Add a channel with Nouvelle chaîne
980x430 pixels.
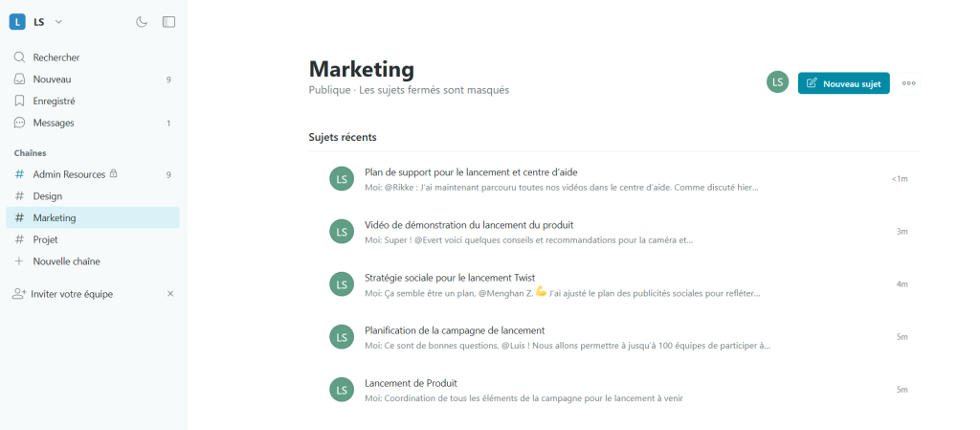click(66, 261)
